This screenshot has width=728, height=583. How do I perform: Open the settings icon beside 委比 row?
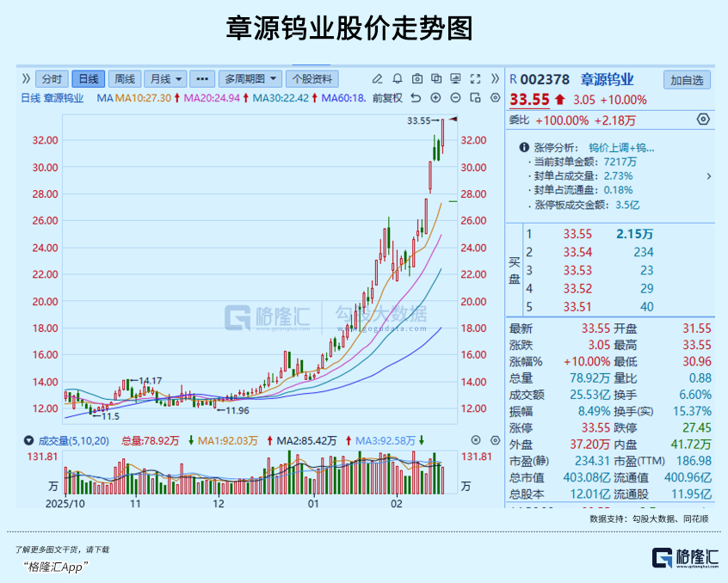point(702,120)
